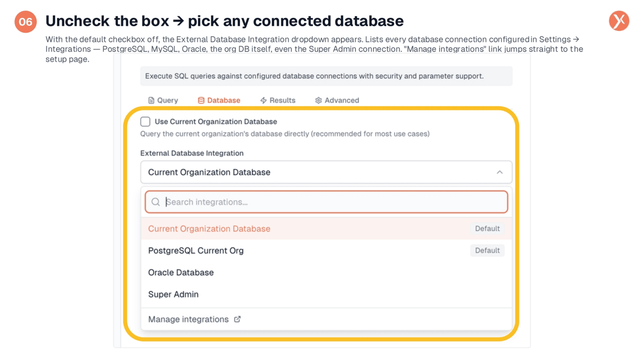Open the Query tab
Image resolution: width=644 pixels, height=362 pixels.
pyautogui.click(x=163, y=100)
